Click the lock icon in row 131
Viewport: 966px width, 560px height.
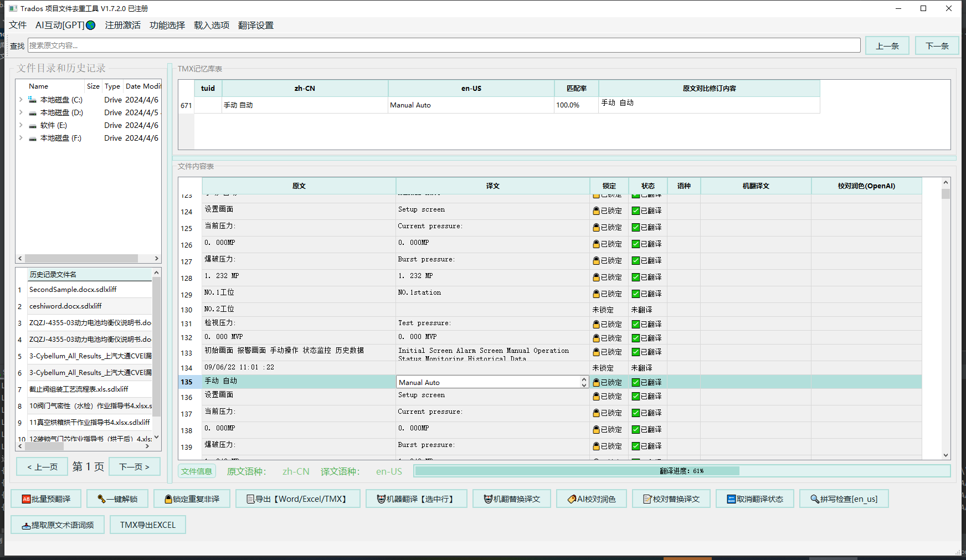click(x=596, y=324)
